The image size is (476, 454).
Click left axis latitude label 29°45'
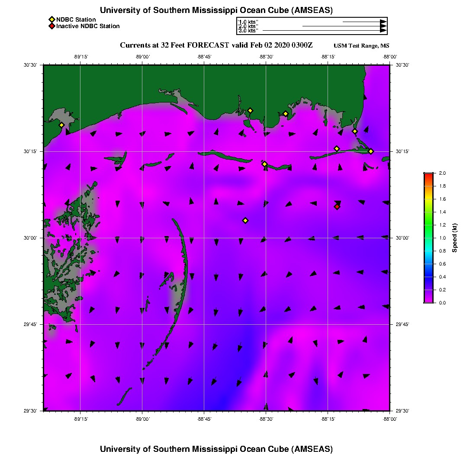click(x=30, y=325)
